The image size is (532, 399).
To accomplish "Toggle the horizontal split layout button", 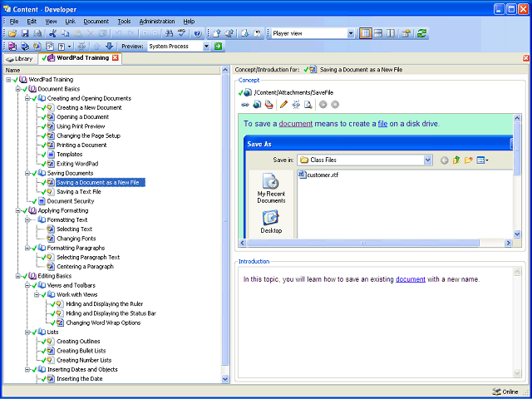I will pyautogui.click(x=378, y=33).
